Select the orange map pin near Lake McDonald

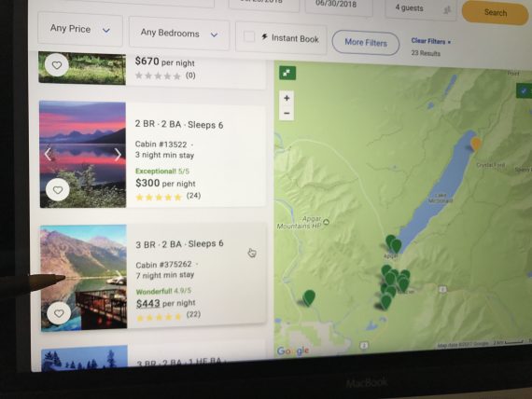coord(476,144)
